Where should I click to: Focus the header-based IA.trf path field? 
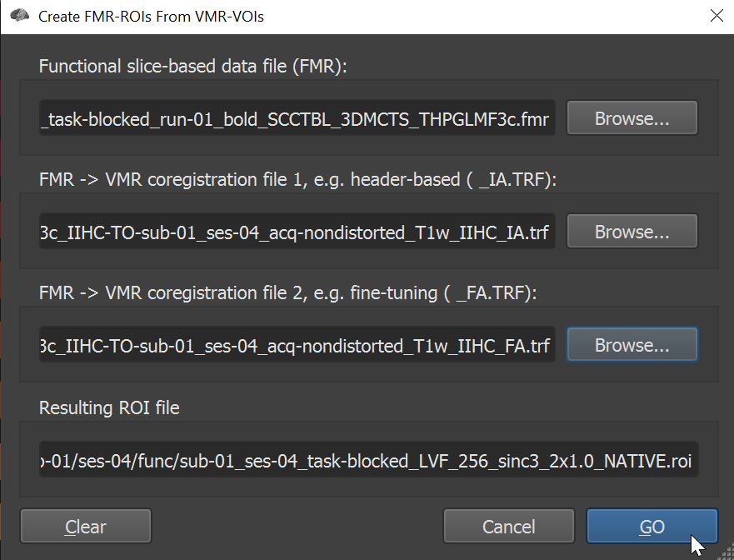coord(297,232)
